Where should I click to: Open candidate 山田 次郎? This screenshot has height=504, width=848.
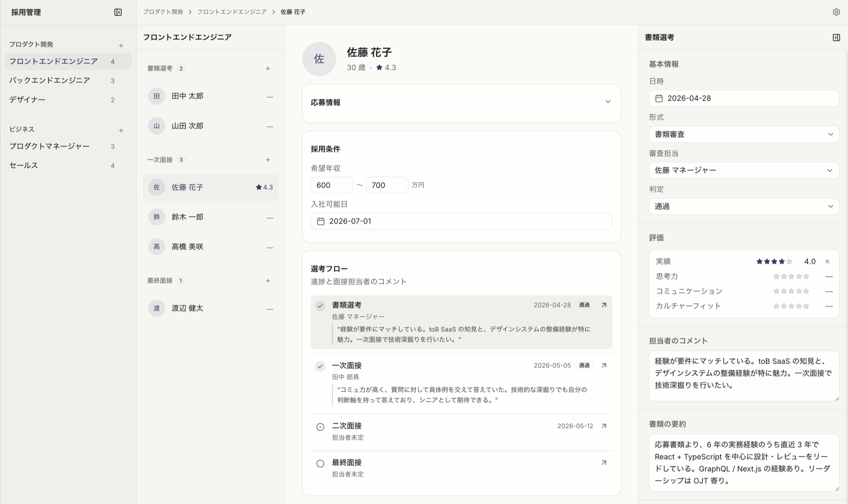pos(211,126)
